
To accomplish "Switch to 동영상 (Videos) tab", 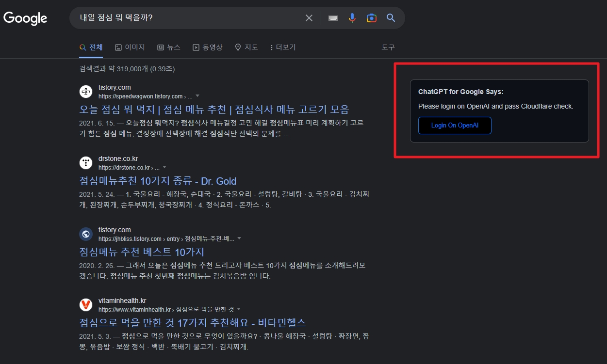I will pos(208,47).
